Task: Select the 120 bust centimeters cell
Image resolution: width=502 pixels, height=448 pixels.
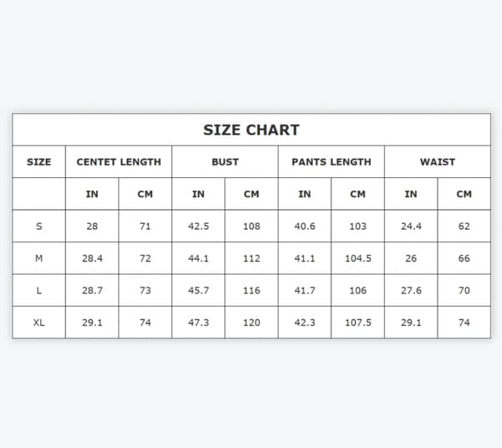Action: click(x=252, y=323)
